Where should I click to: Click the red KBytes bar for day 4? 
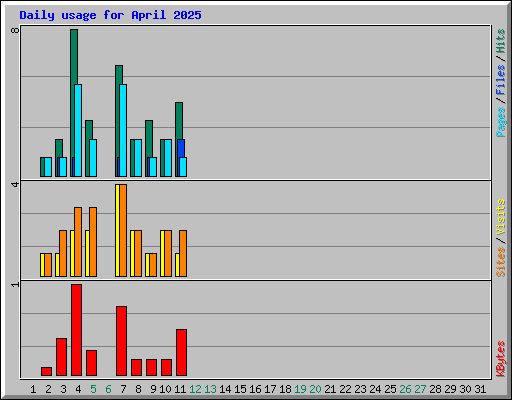coord(76,330)
